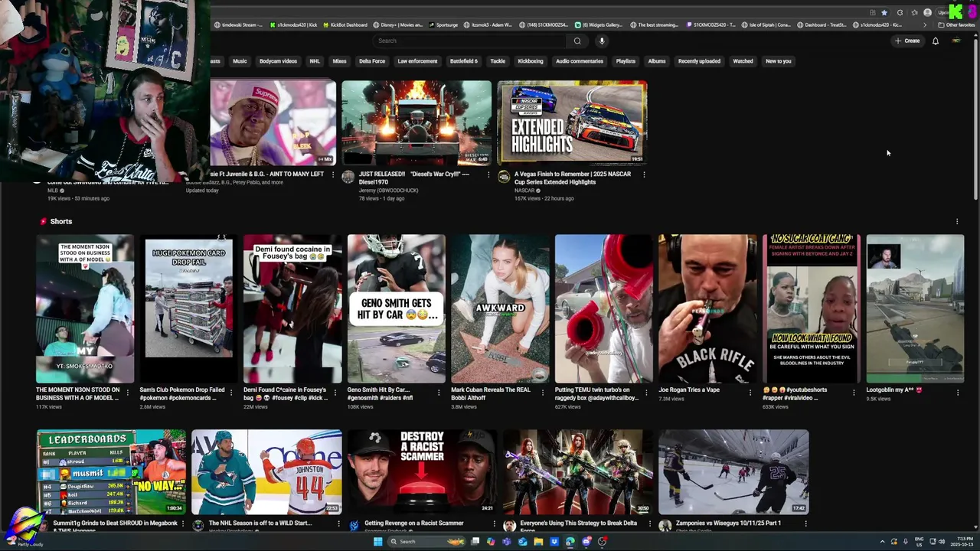Image resolution: width=980 pixels, height=551 pixels.
Task: Start voice search with the microphone icon
Action: 602,41
